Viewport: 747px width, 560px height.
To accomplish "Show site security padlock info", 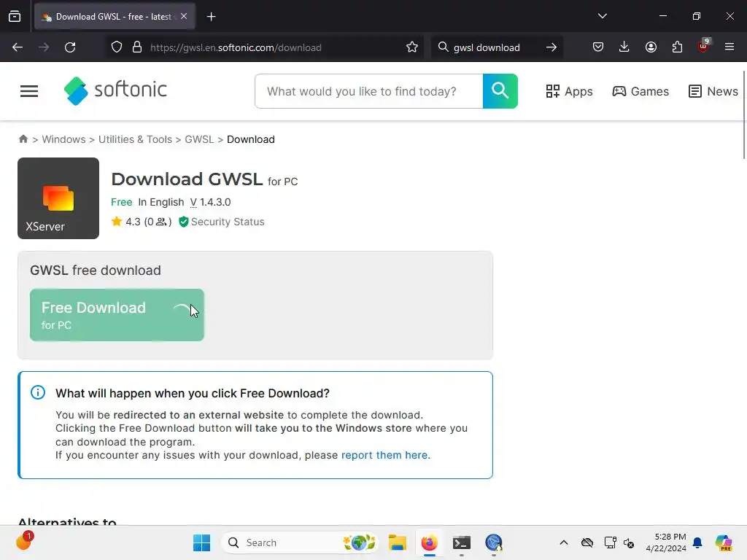I will tap(137, 47).
